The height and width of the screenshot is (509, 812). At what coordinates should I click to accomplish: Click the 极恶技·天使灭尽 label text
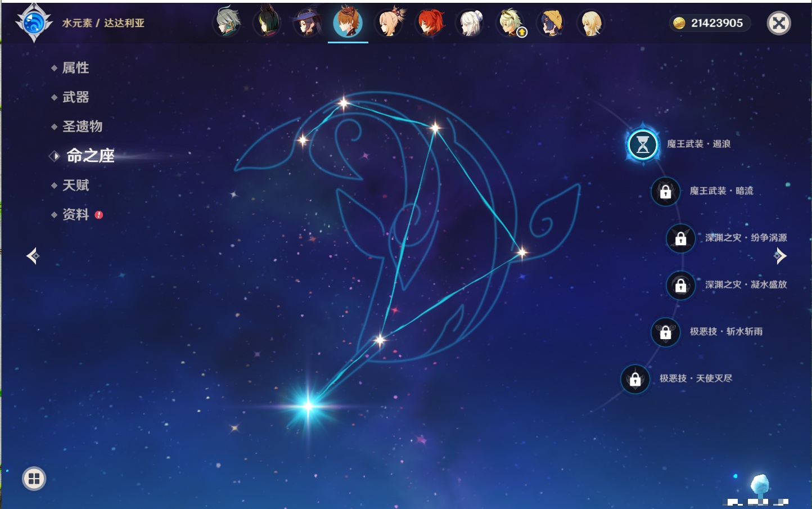(696, 379)
